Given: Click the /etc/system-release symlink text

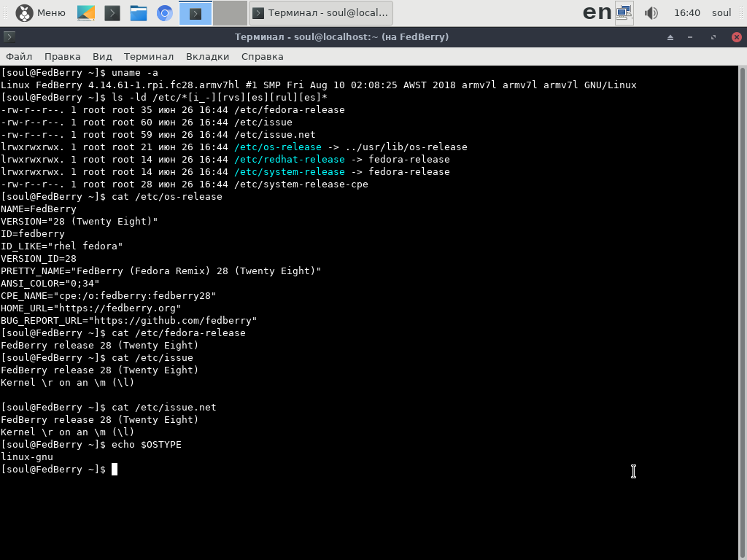Looking at the screenshot, I should [289, 172].
